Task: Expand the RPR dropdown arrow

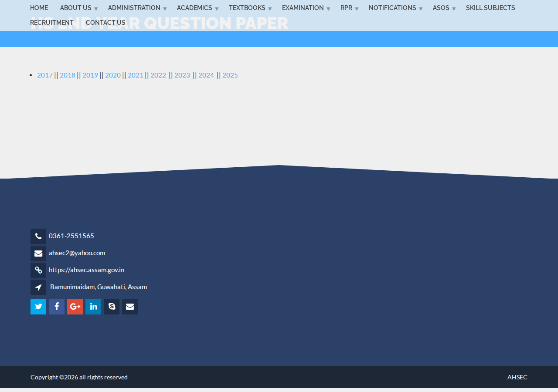Action: tap(357, 9)
